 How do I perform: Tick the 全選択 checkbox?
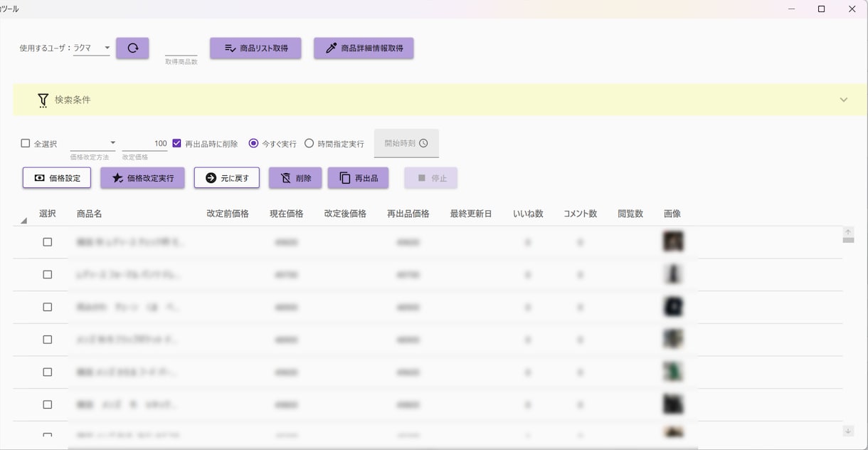click(x=26, y=143)
